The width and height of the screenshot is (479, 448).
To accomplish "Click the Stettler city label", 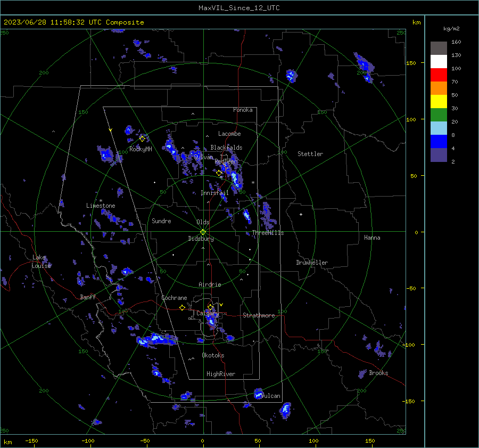I will (310, 154).
